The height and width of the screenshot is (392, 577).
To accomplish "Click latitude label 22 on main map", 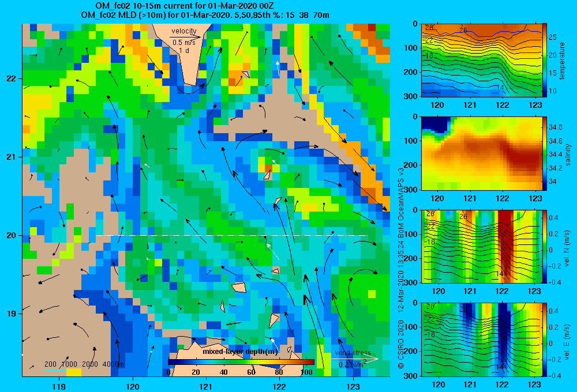I will 11,79.
